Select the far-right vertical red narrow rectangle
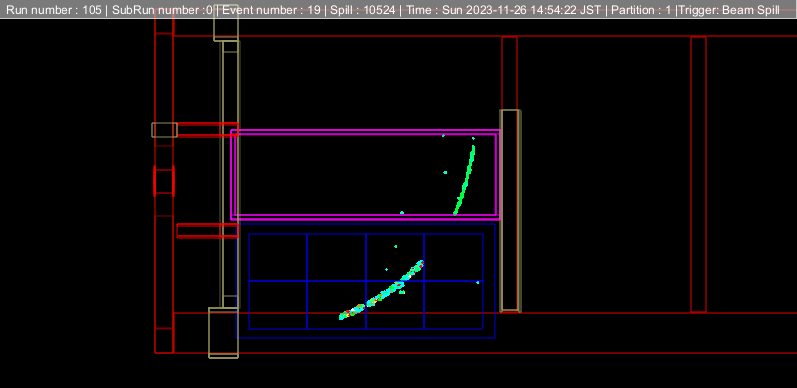The image size is (797, 388). point(698,174)
